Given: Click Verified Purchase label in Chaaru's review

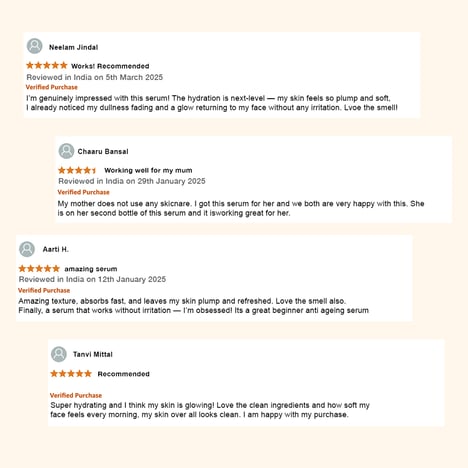Looking at the screenshot, I should (83, 192).
